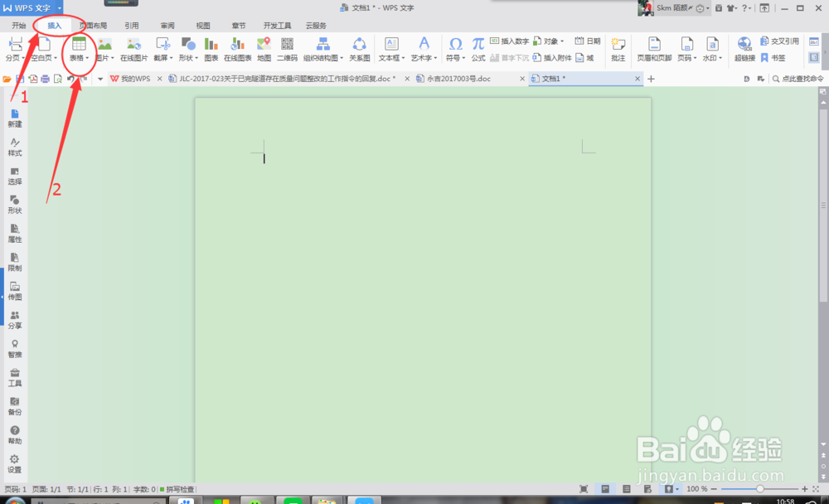The image size is (829, 504).
Task: Open the 符号 symbol picker
Action: pyautogui.click(x=455, y=49)
